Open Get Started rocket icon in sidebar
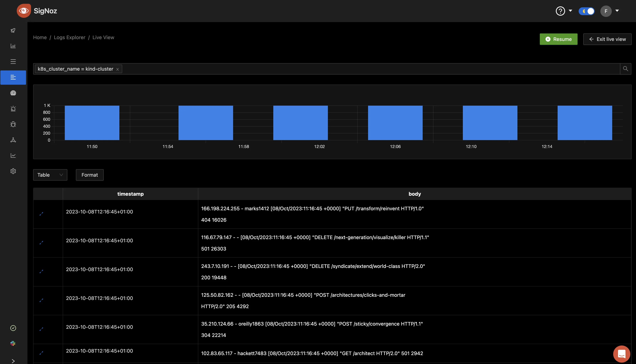636x364 pixels. 13,30
